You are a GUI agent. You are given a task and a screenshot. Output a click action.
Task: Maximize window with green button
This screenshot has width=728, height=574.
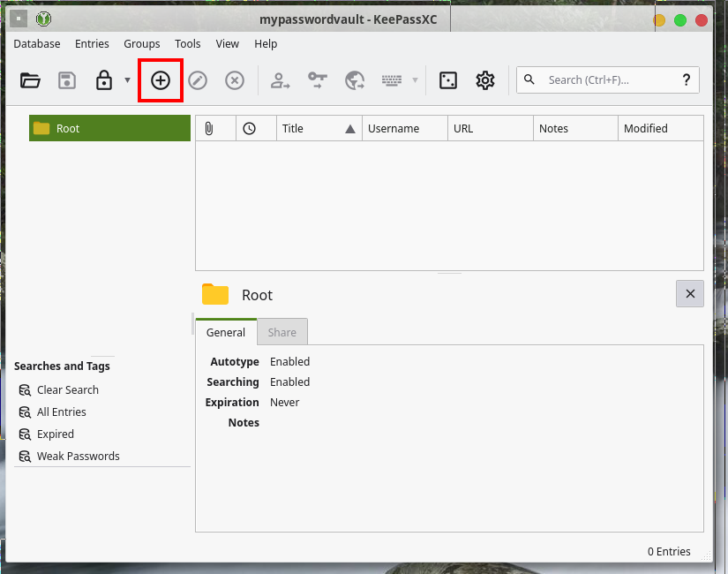coord(680,20)
